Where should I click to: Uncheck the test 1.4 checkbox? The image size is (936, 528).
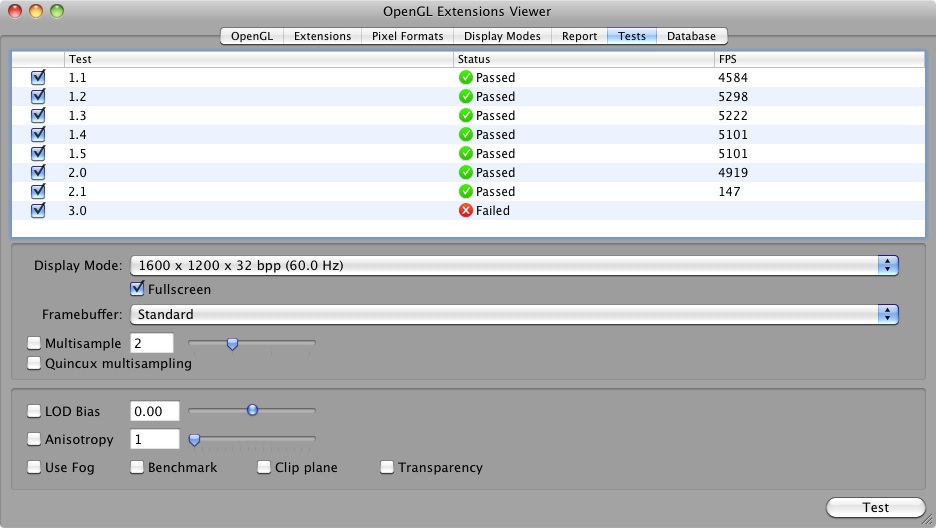(x=38, y=134)
